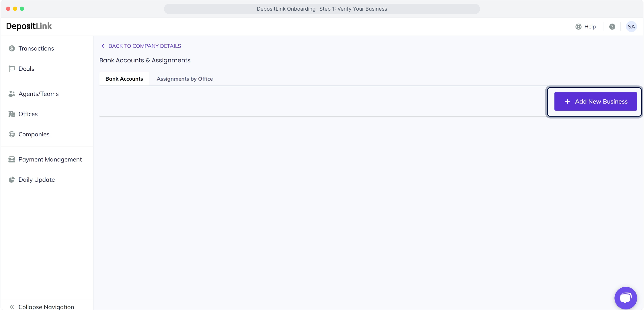Open Transactions in sidebar
This screenshot has width=644, height=310.
(x=36, y=49)
